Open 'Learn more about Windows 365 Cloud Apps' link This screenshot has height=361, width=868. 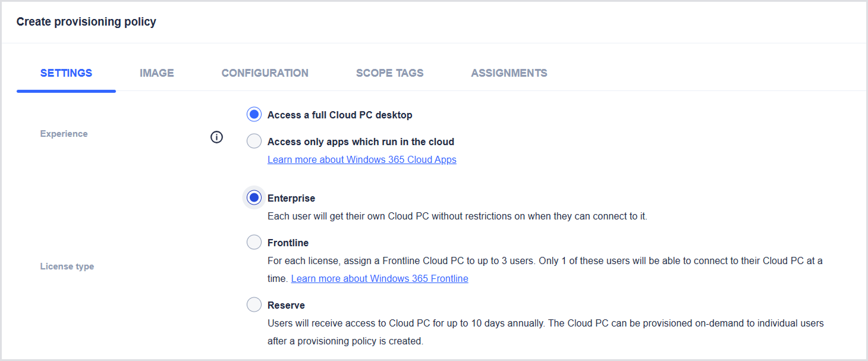(x=361, y=159)
